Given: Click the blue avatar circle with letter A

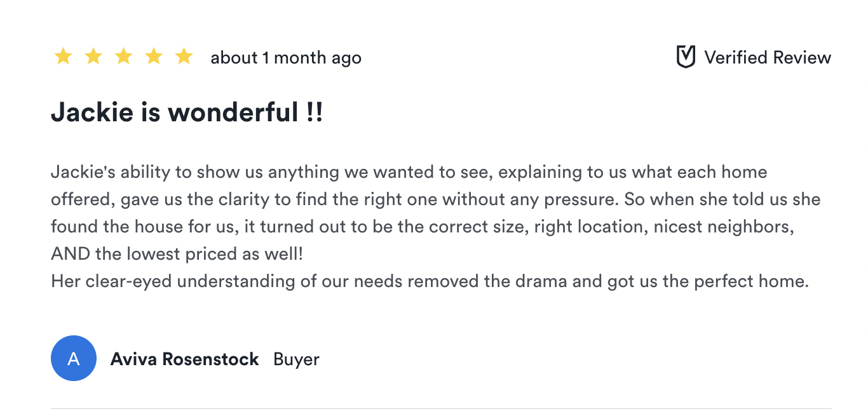Looking at the screenshot, I should coord(74,359).
